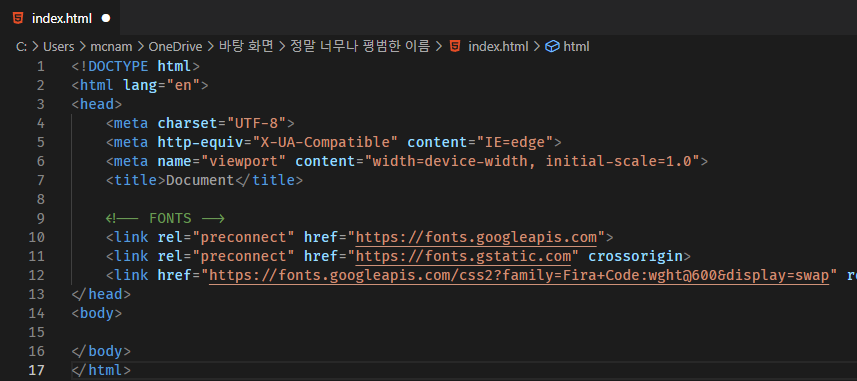Open the Users breadcrumb folder
This screenshot has height=381, width=857.
(58, 47)
